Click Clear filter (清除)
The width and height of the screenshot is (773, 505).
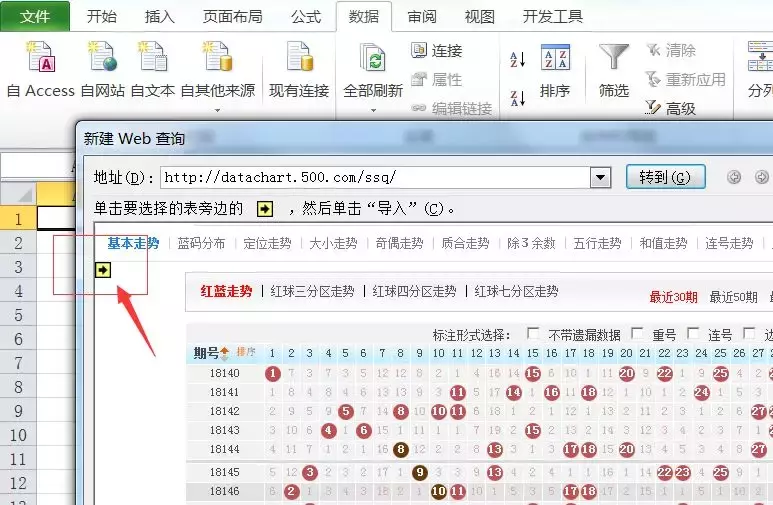pos(671,50)
